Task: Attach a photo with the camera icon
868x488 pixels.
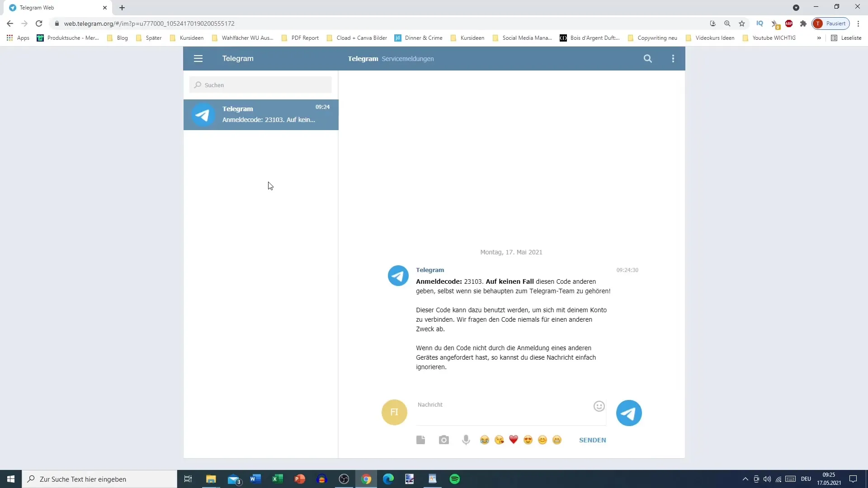Action: (444, 440)
